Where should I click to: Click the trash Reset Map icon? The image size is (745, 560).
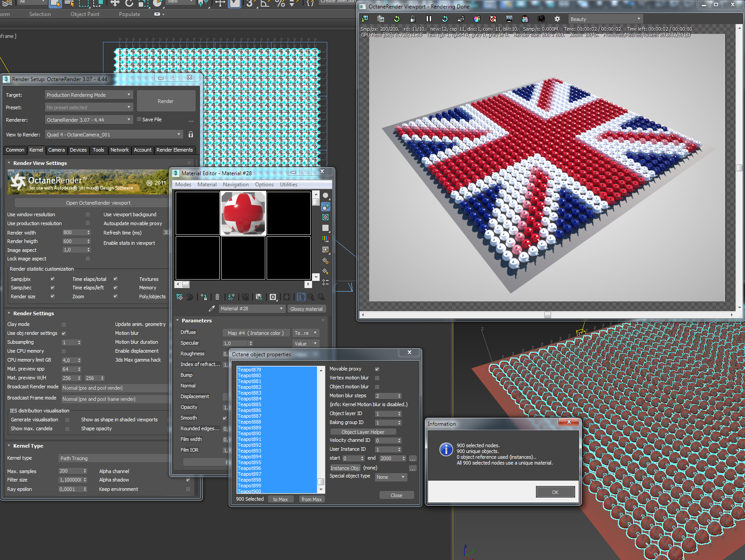tap(217, 297)
